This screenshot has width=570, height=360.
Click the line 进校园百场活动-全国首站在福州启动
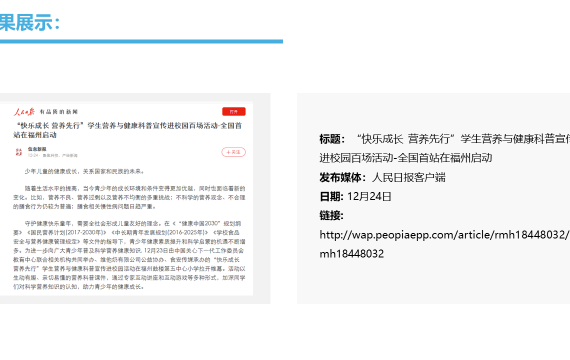coord(406,158)
